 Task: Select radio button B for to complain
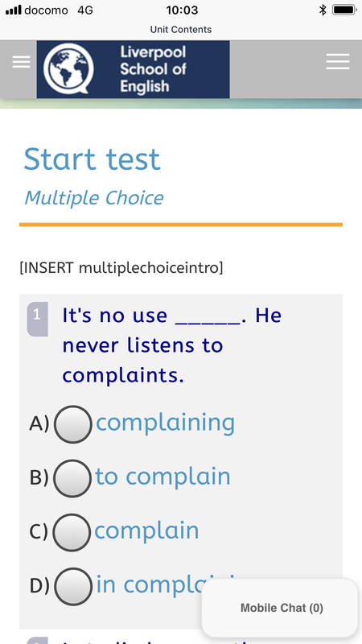pos(72,478)
